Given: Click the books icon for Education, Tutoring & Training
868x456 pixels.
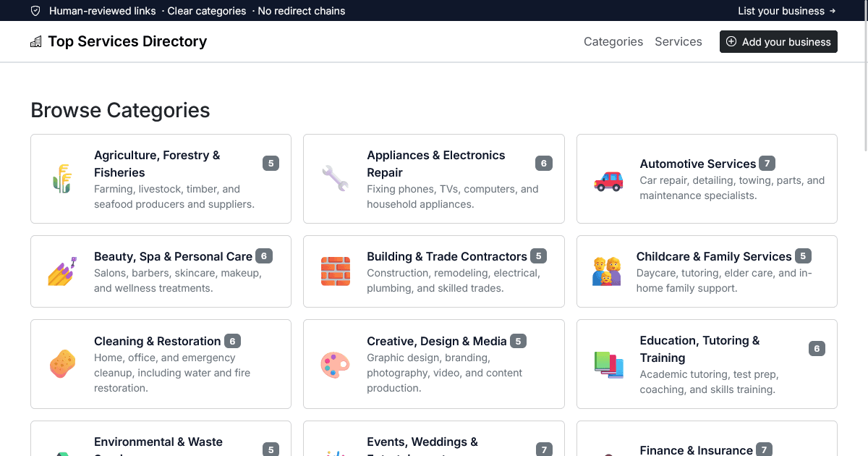Looking at the screenshot, I should pyautogui.click(x=608, y=364).
